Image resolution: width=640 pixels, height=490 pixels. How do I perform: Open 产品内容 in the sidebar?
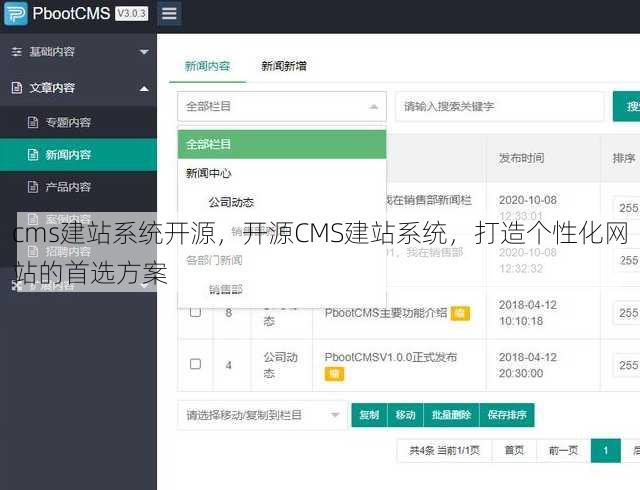pyautogui.click(x=78, y=187)
